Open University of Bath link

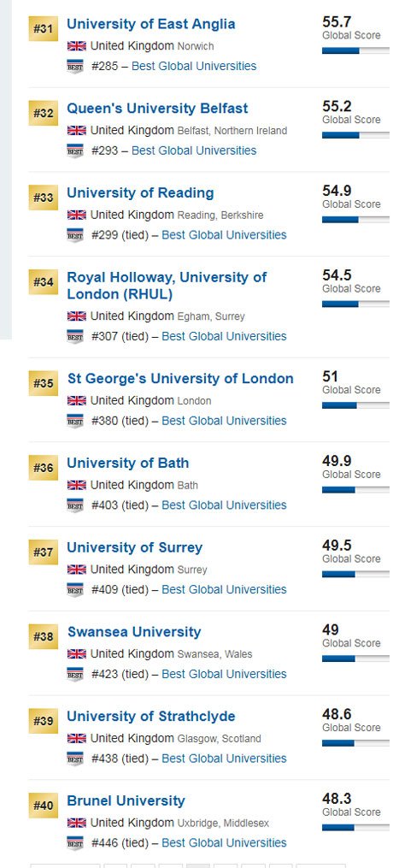coord(127,464)
